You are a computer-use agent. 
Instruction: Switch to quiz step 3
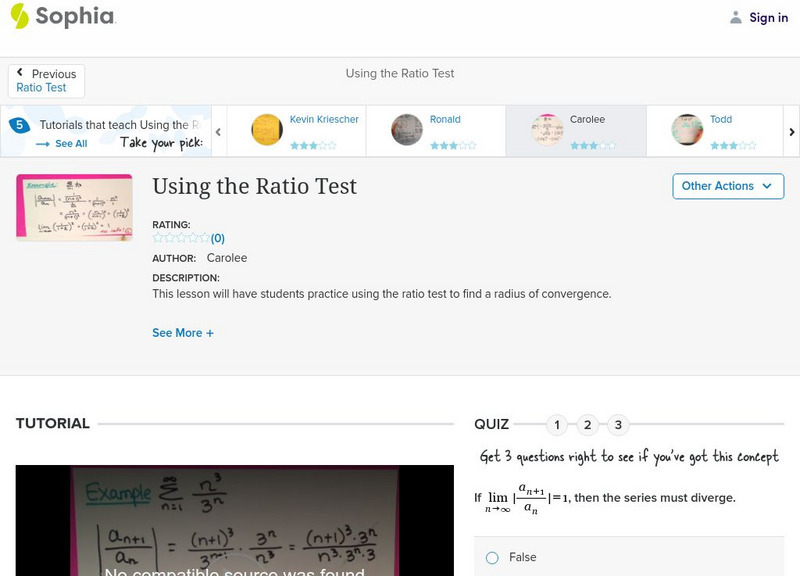pyautogui.click(x=618, y=424)
